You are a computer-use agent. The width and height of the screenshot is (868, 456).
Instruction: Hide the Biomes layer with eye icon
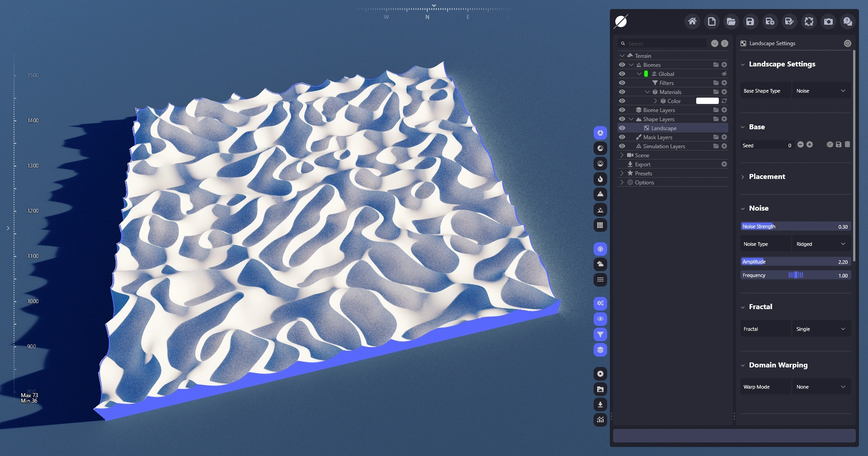(622, 65)
